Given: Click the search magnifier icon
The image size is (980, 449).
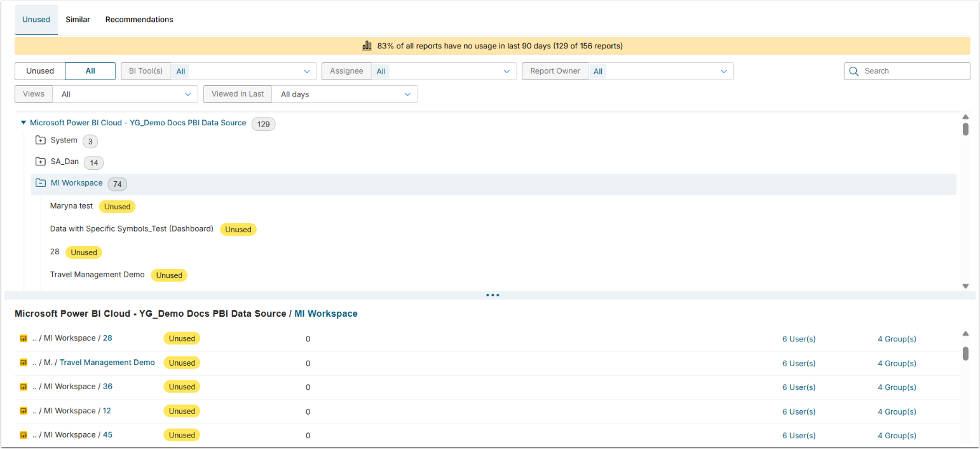Looking at the screenshot, I should pyautogui.click(x=854, y=71).
